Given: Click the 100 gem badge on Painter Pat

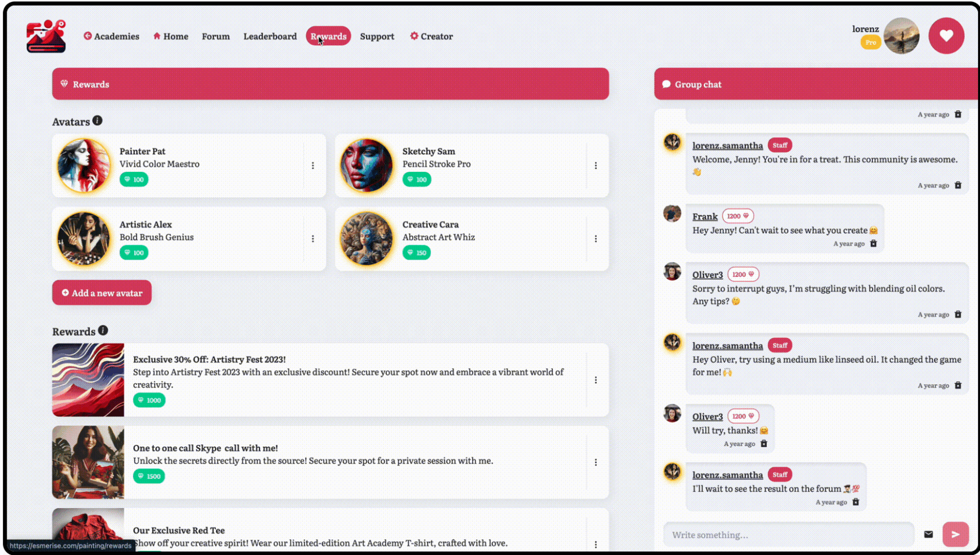Looking at the screenshot, I should coord(134,180).
